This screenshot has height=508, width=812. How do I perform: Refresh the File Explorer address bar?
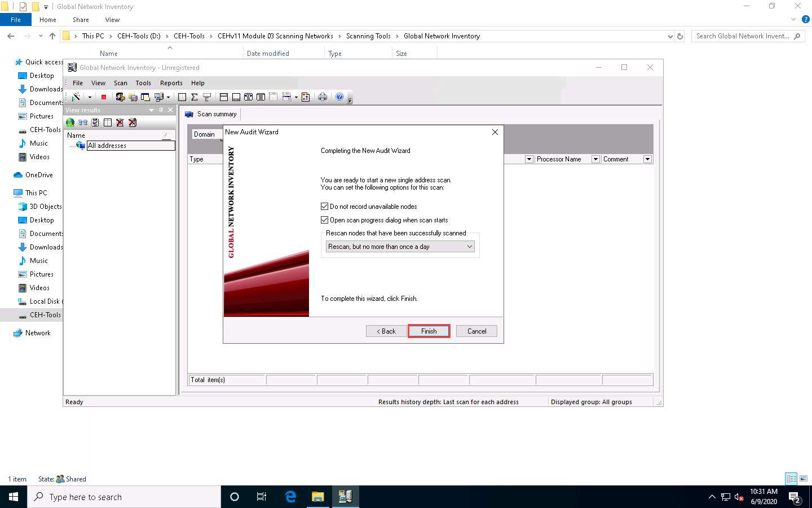[x=680, y=36]
